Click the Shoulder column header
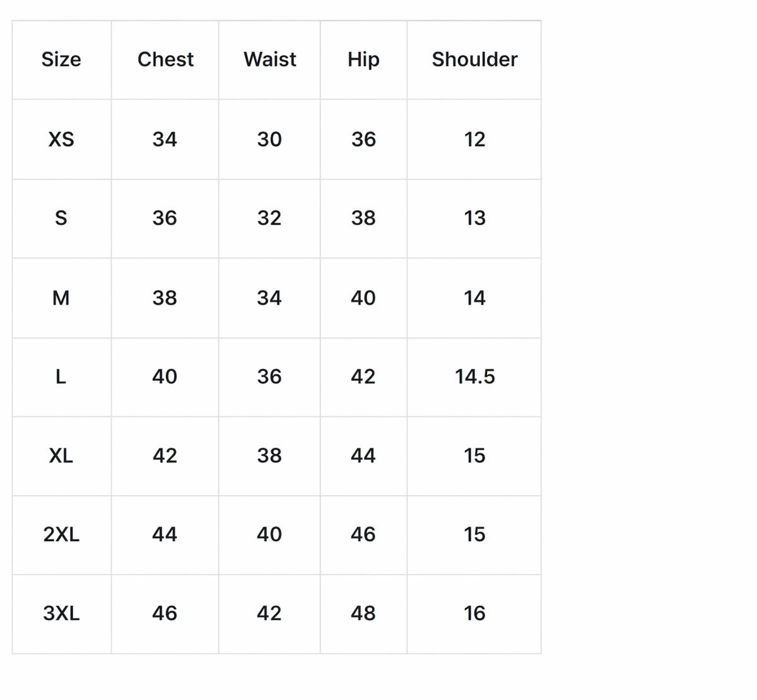Screen dimensions: 757x700 (474, 59)
